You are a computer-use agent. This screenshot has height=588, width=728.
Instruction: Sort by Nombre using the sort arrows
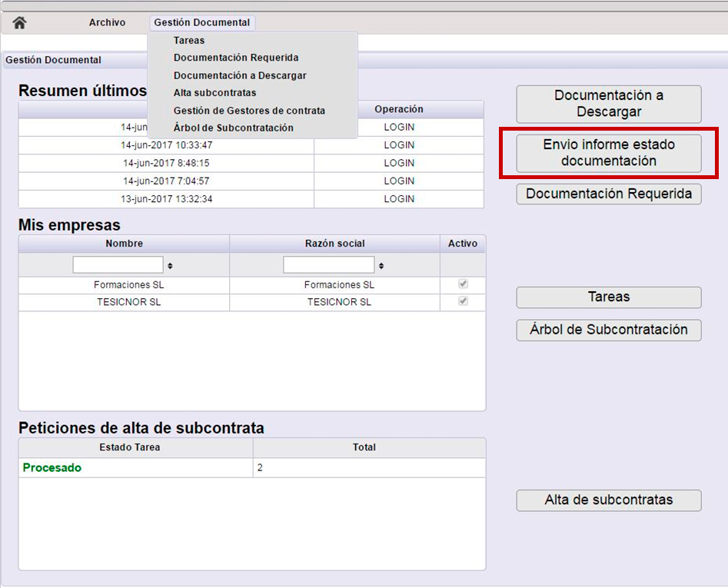(x=170, y=265)
